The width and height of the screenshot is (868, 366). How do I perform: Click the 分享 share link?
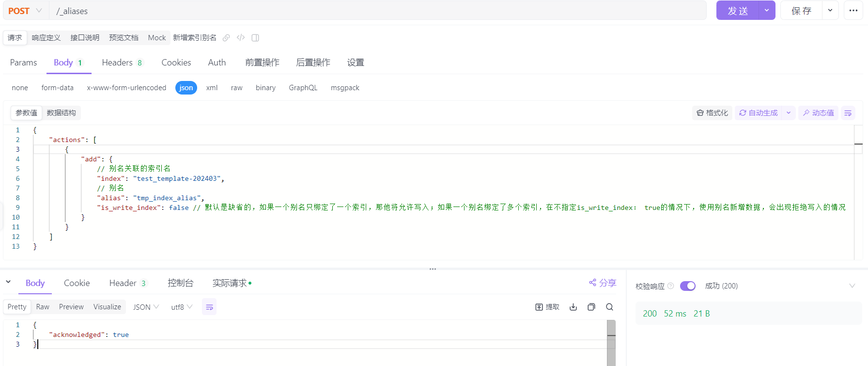(603, 283)
